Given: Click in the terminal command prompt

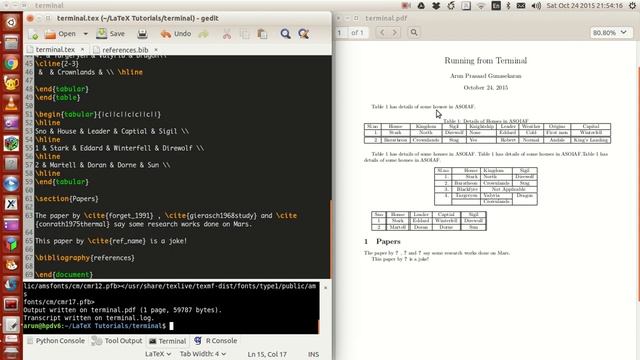Looking at the screenshot, I should [x=171, y=326].
